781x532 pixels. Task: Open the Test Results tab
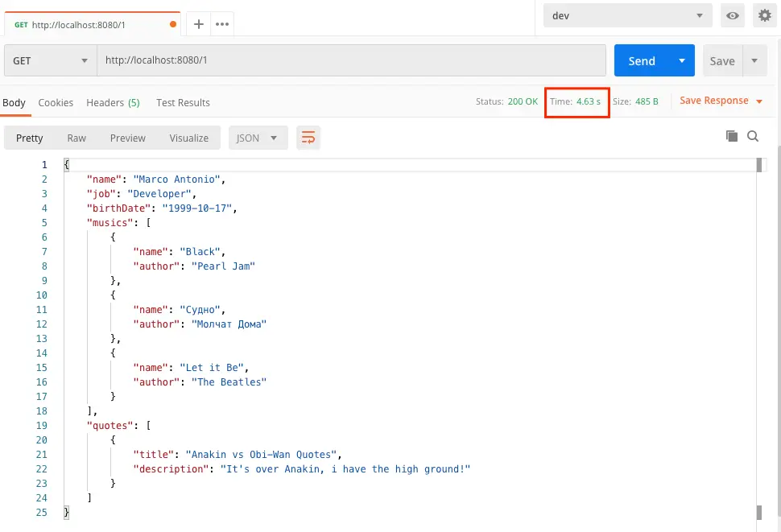point(183,102)
